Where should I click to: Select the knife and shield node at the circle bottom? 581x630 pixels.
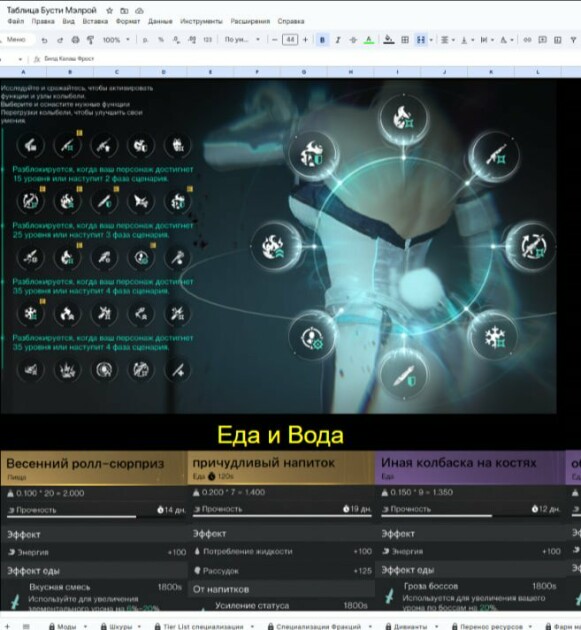click(x=403, y=374)
